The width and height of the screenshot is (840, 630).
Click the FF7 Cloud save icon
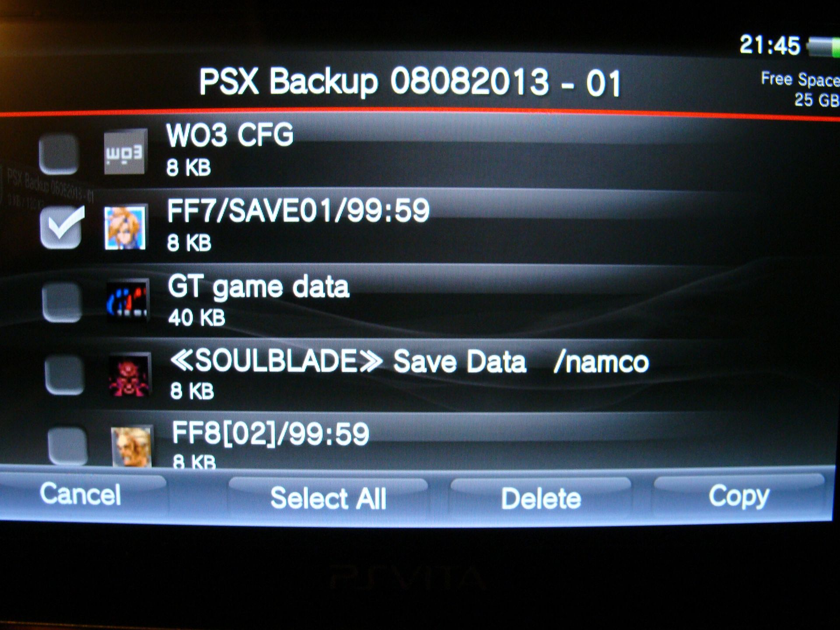point(126,227)
